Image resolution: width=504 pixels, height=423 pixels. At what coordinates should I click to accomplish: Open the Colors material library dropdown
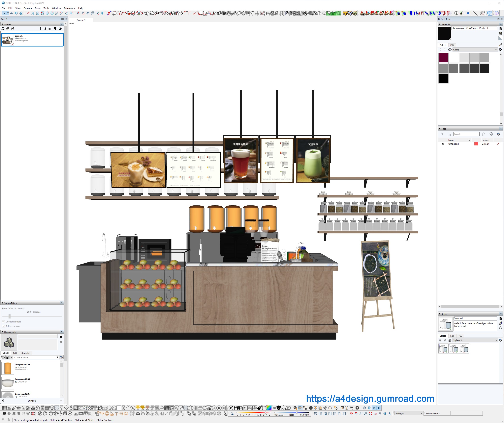(496, 50)
